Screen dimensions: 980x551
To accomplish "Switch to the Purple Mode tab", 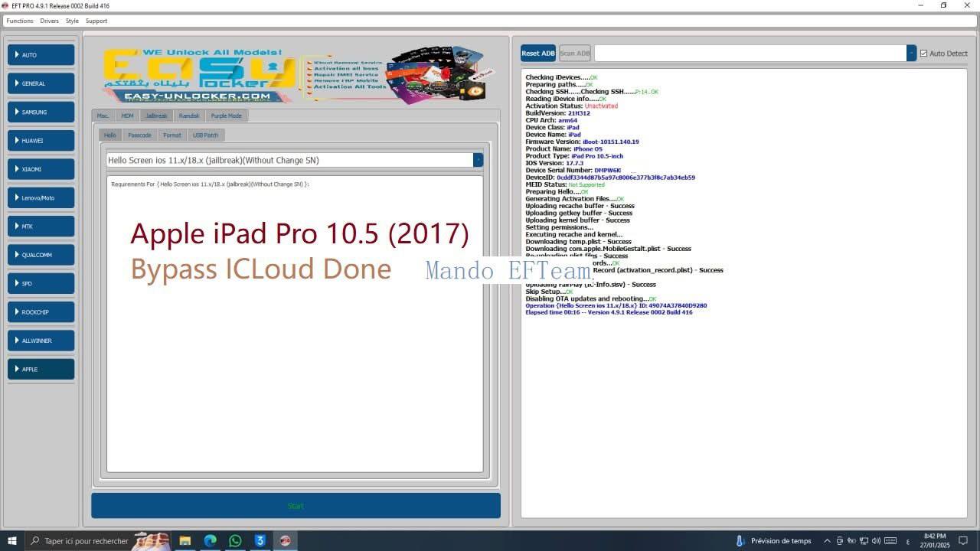I will (226, 116).
